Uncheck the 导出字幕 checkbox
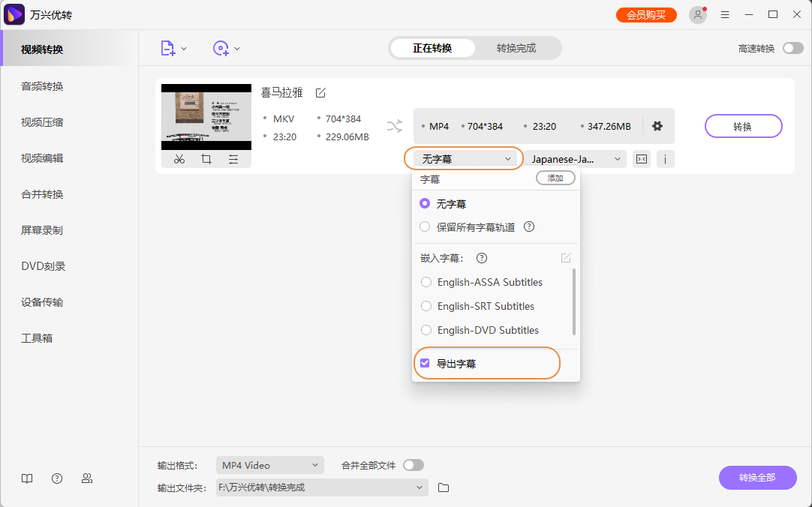 426,364
